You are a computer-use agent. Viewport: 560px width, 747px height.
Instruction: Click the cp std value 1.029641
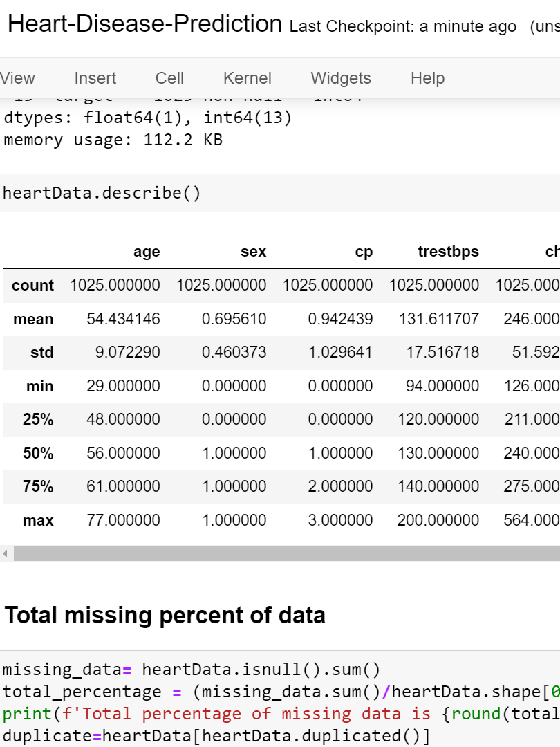click(340, 353)
